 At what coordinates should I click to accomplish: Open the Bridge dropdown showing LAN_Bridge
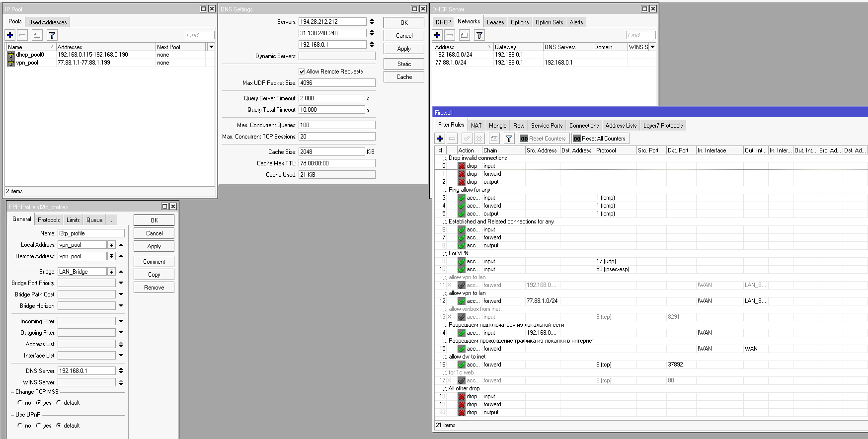click(111, 272)
